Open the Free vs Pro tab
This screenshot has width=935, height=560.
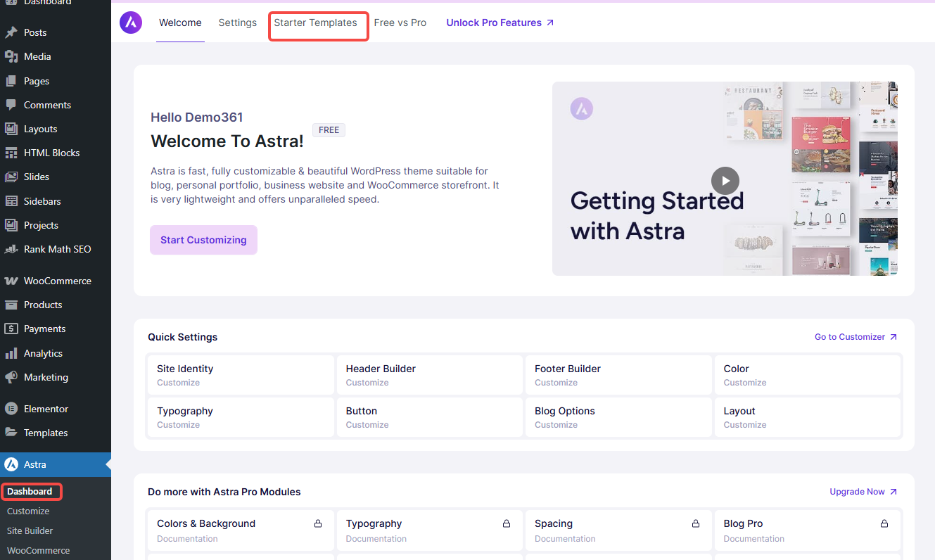pos(400,23)
